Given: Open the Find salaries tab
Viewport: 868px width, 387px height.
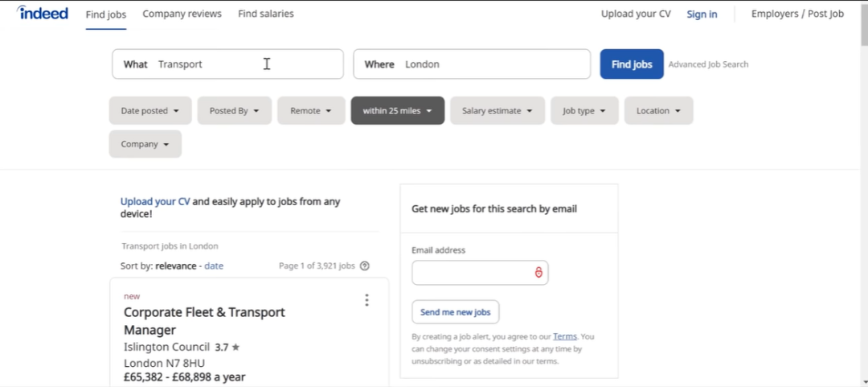Looking at the screenshot, I should pyautogui.click(x=265, y=14).
